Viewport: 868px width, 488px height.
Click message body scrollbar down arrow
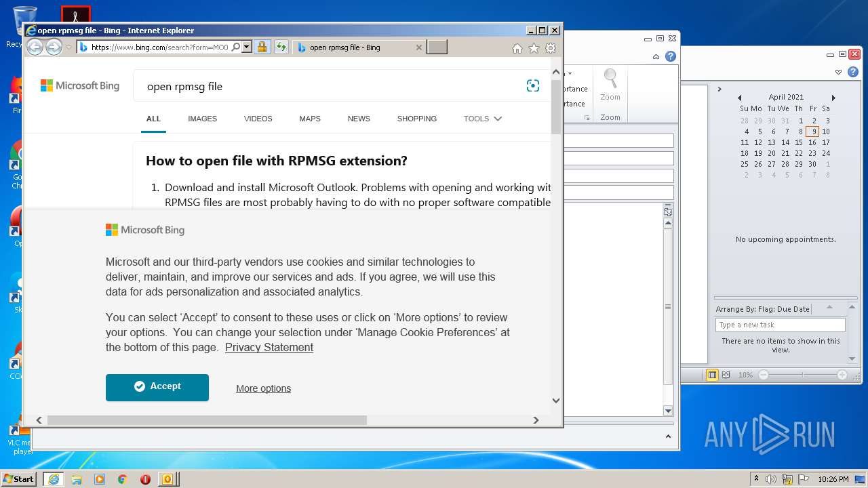click(x=668, y=411)
